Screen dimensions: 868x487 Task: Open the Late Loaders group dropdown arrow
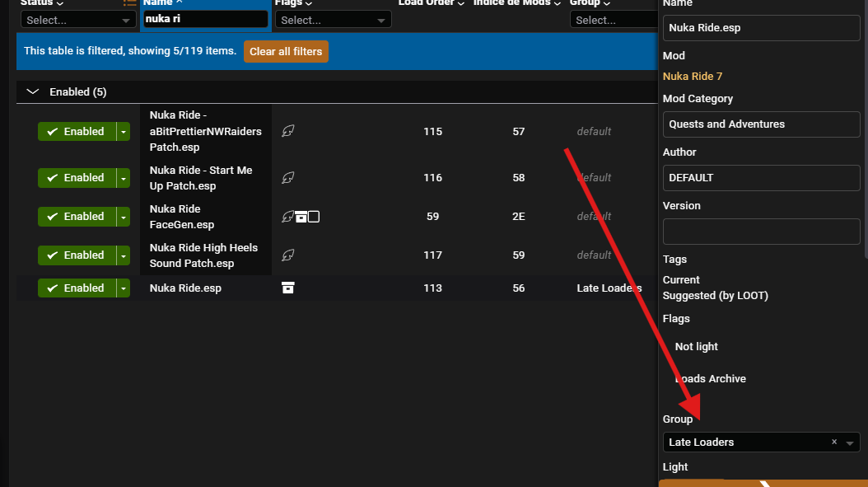[x=850, y=443]
